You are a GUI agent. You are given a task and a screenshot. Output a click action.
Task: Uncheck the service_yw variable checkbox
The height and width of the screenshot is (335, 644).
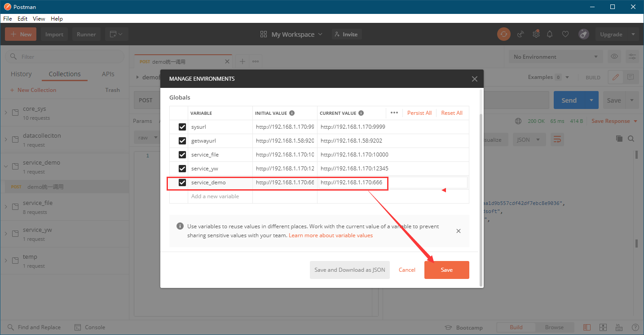[x=182, y=169]
